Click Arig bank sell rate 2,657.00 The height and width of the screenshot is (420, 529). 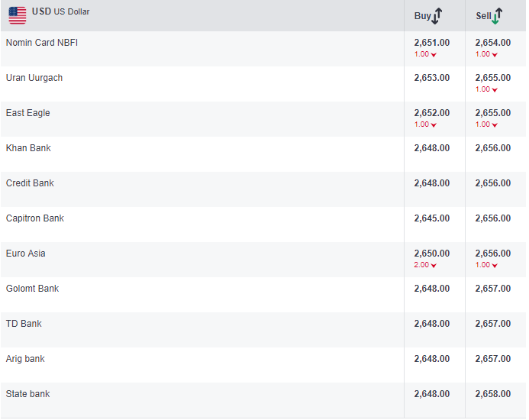click(x=493, y=359)
